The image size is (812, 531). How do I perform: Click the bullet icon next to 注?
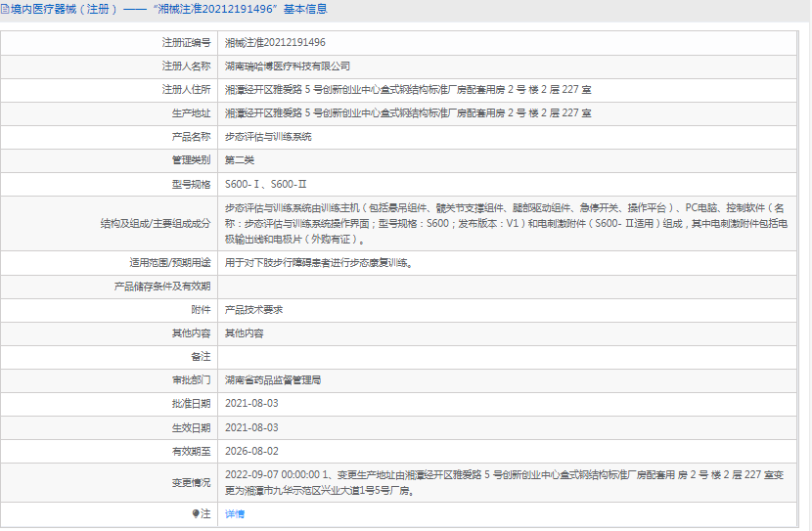(195, 513)
